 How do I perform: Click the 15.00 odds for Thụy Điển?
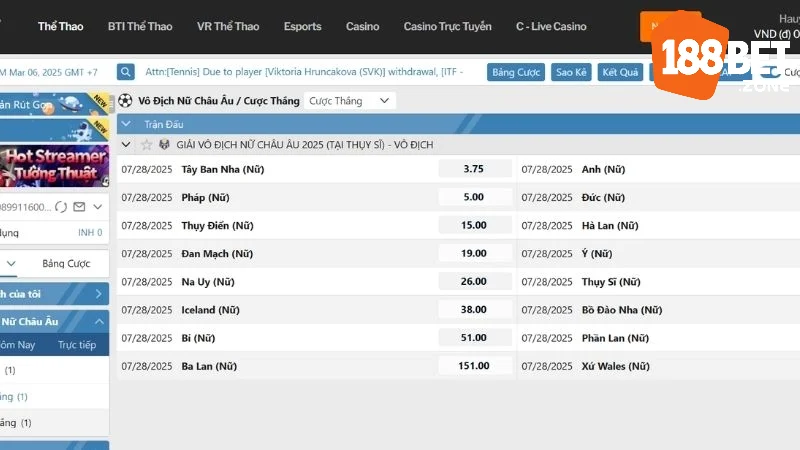coord(474,225)
